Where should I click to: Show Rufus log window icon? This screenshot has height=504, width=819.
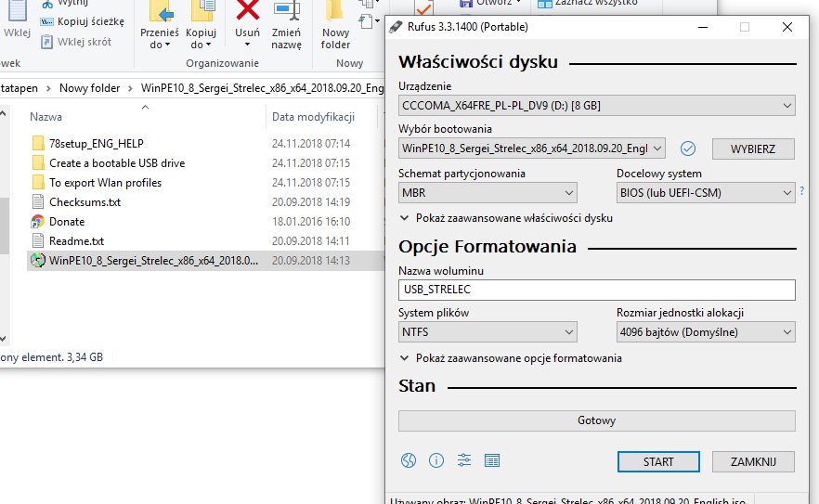click(x=491, y=460)
